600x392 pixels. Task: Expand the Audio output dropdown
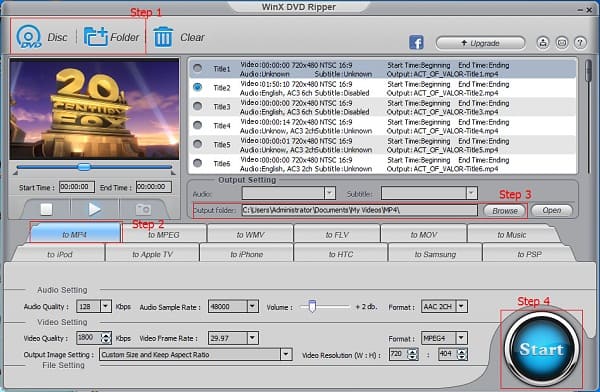click(329, 193)
